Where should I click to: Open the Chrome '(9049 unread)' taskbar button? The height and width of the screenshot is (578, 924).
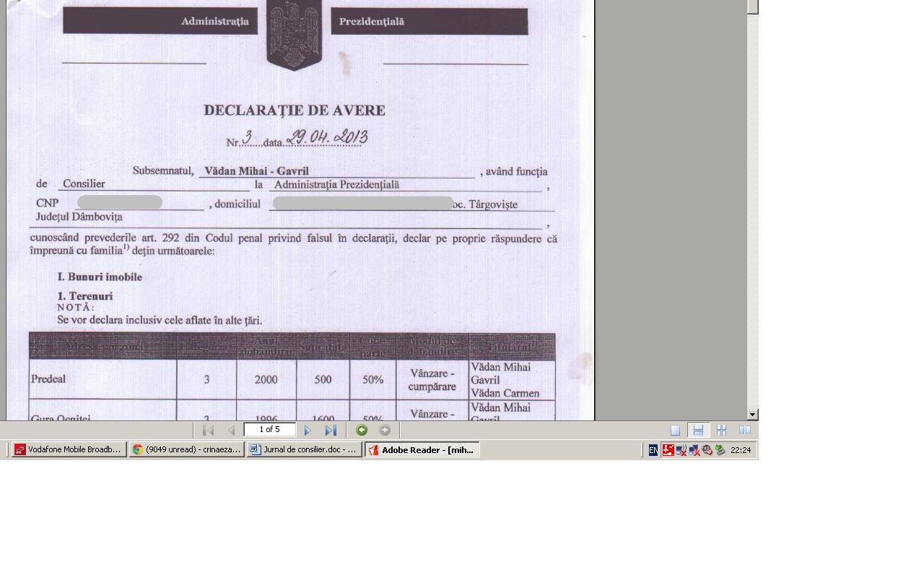186,450
